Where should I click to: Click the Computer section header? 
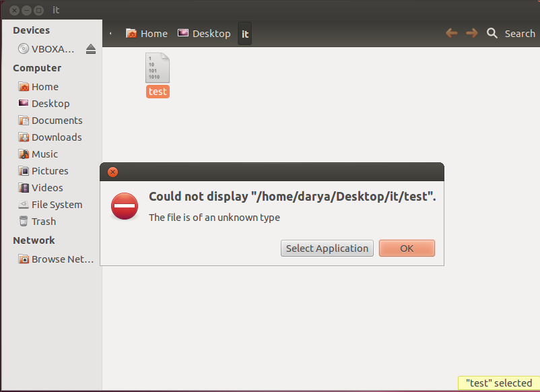[37, 68]
